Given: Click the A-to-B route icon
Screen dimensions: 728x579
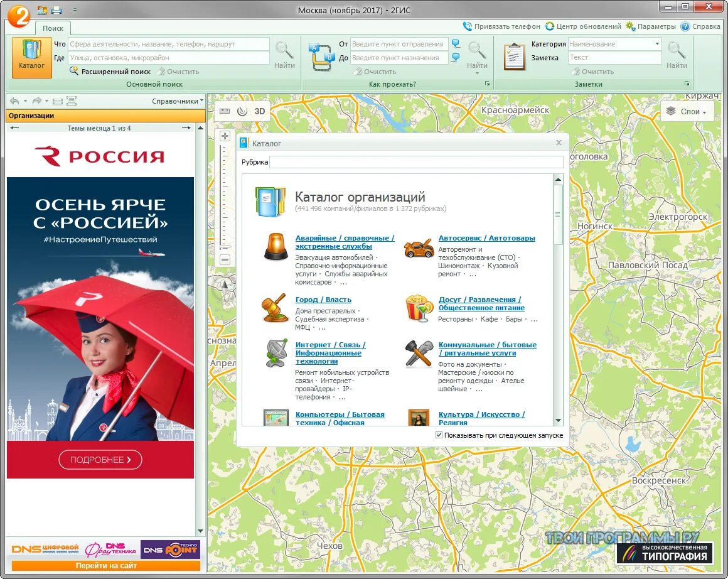Looking at the screenshot, I should tap(321, 58).
